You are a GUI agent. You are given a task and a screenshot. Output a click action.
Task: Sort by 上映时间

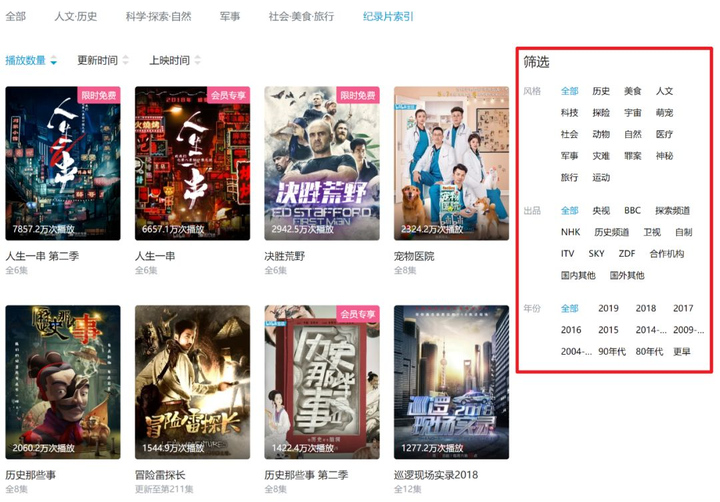coord(175,60)
